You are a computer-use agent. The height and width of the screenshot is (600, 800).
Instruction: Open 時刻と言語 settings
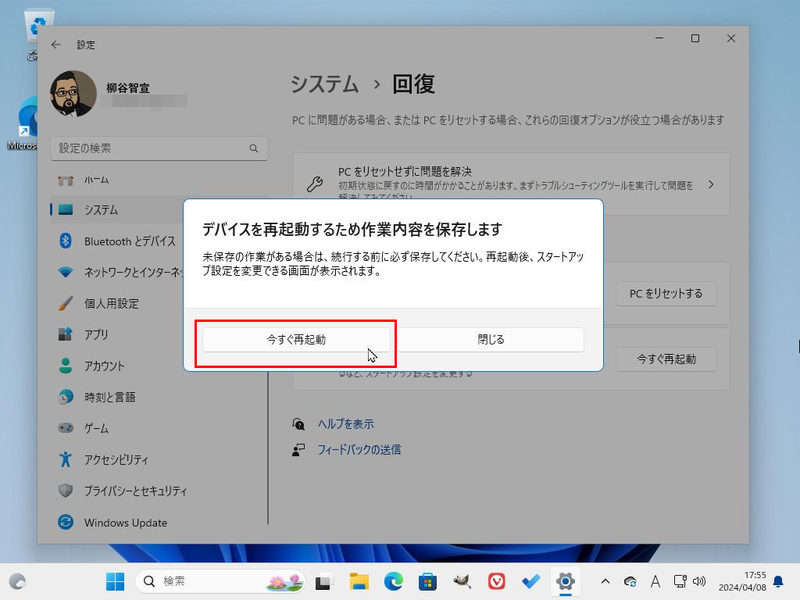(x=159, y=397)
